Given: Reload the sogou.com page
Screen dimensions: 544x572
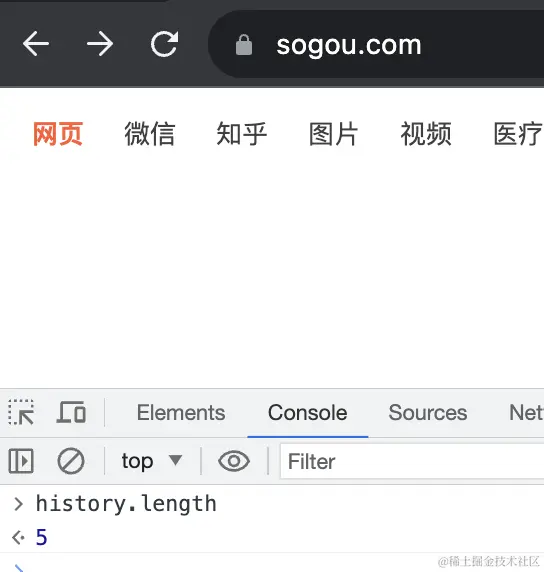Looking at the screenshot, I should click(x=165, y=44).
